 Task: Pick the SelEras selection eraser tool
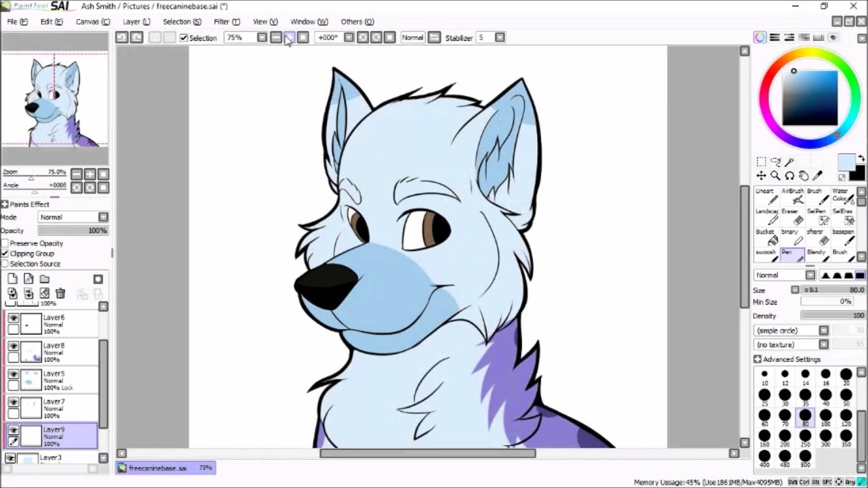[843, 217]
